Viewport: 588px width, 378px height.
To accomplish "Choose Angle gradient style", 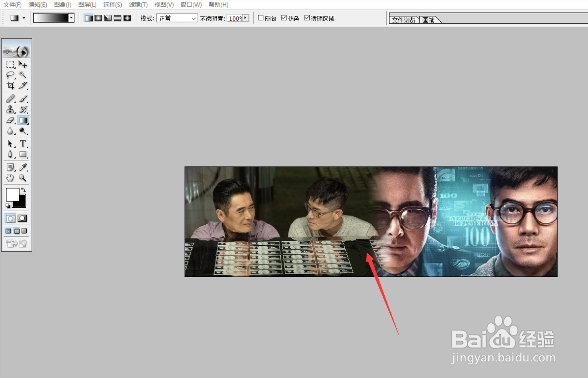I will tap(108, 18).
